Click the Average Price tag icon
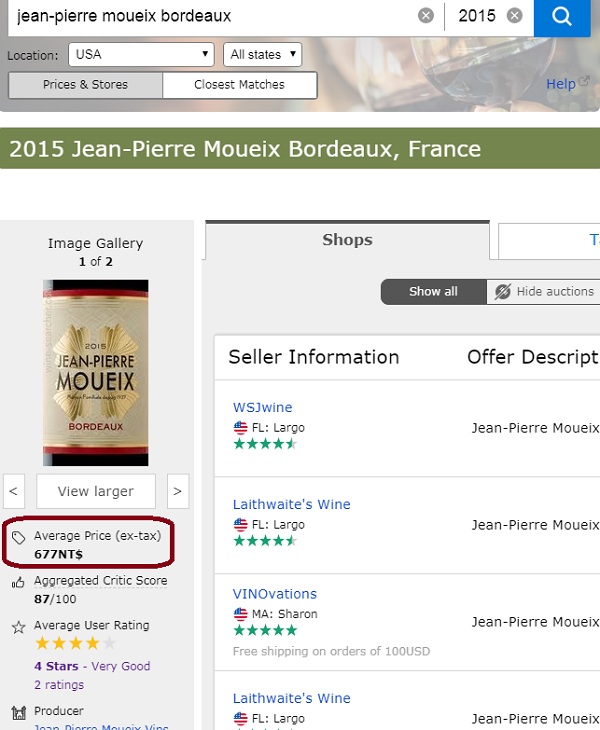This screenshot has width=600, height=730. [18, 537]
